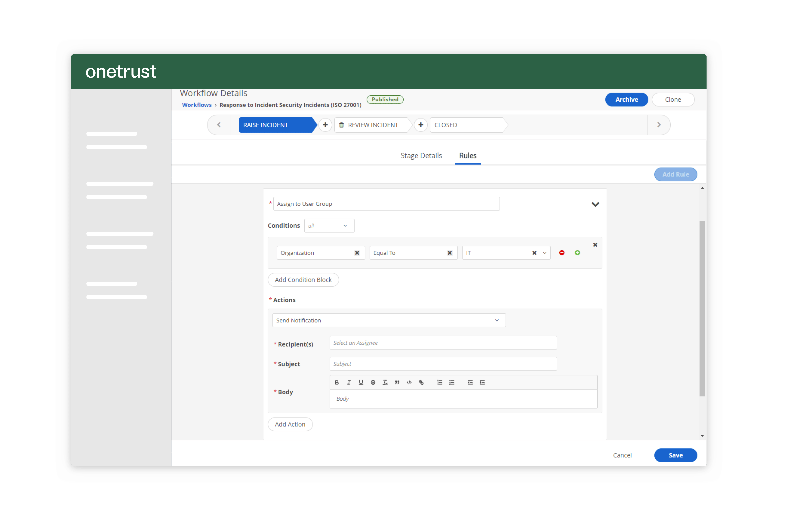
Task: Decrease indent in Body editor
Action: click(x=470, y=382)
